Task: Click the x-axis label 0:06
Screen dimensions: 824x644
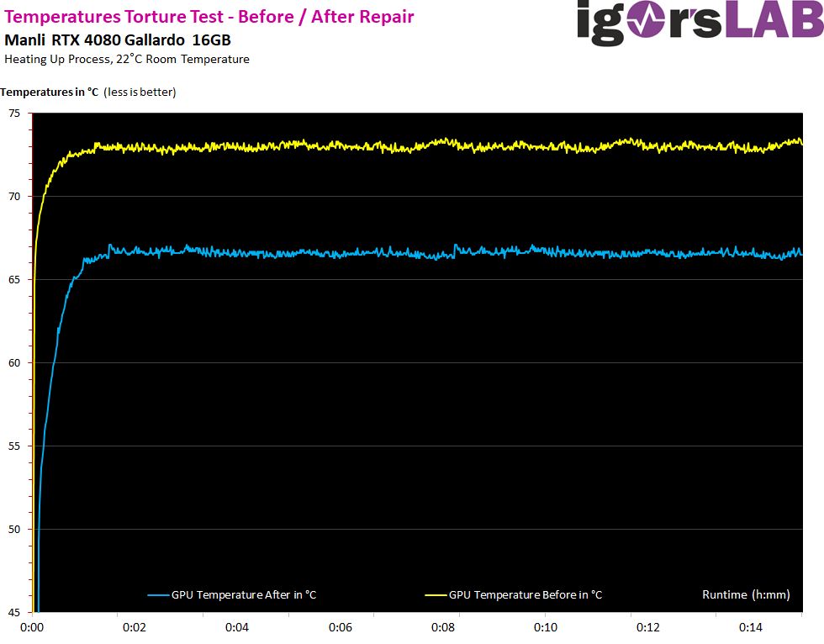Action: tap(341, 627)
